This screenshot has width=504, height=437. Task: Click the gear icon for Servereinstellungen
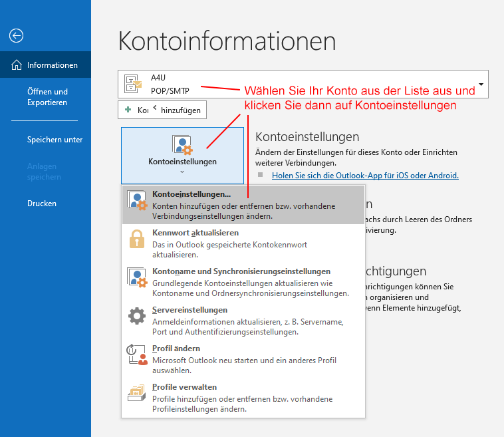(137, 316)
